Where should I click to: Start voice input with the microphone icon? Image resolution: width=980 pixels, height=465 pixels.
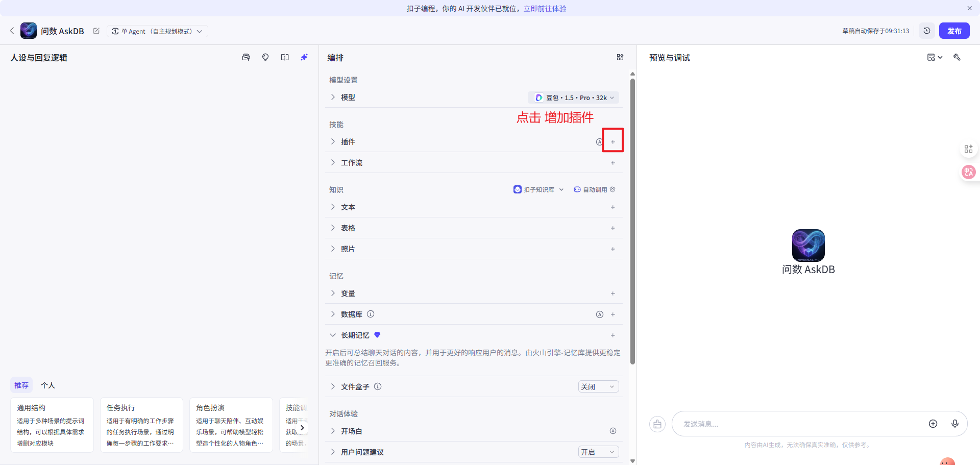tap(955, 424)
